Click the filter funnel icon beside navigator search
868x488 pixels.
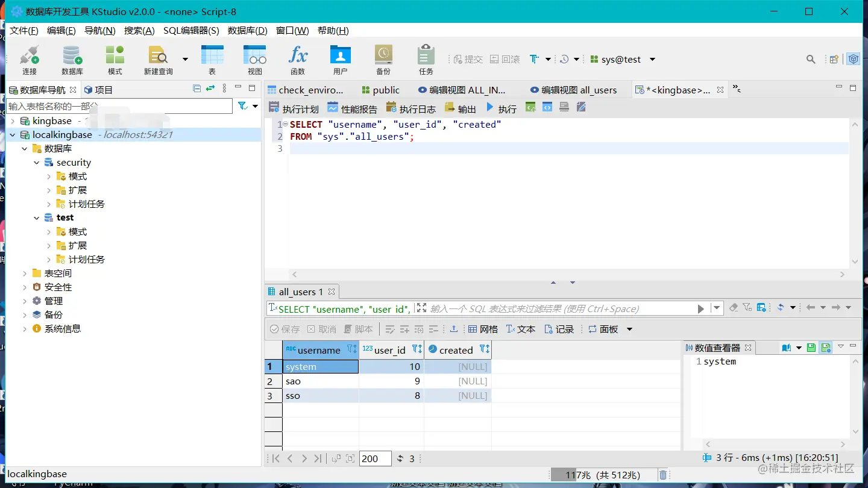tap(242, 106)
